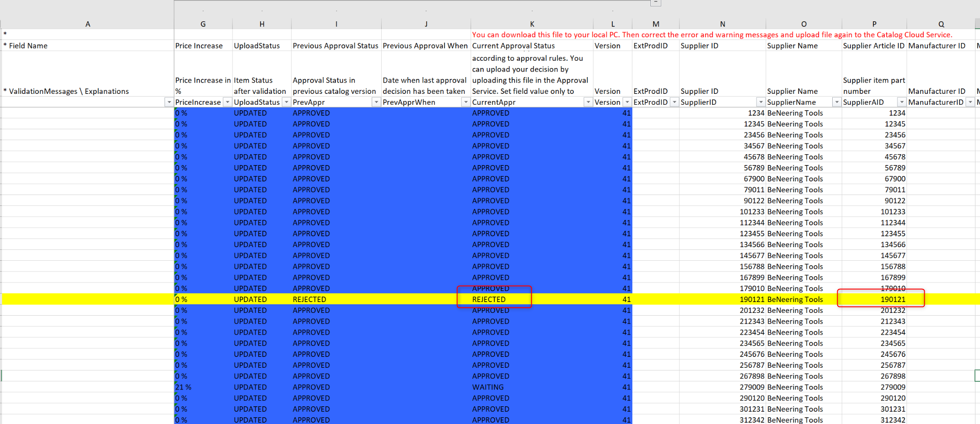The image size is (980, 424).
Task: Click the SupplierAID filter arrow
Action: click(902, 102)
